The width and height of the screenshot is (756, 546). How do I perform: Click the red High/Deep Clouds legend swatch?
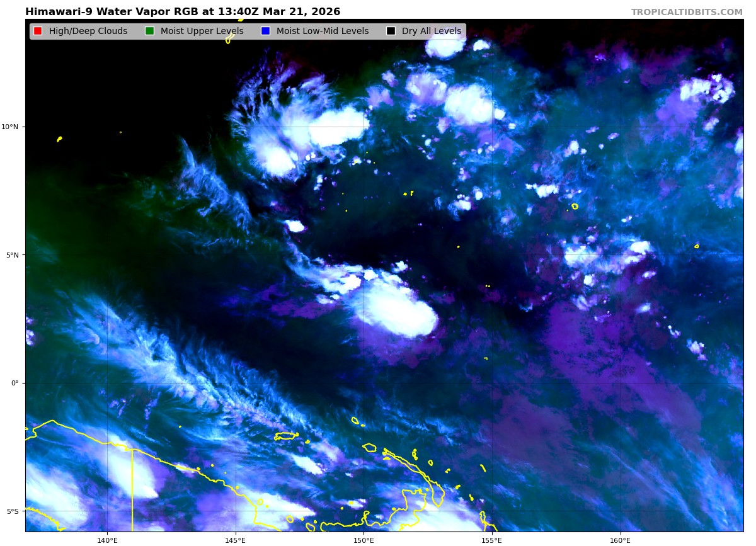tap(38, 31)
